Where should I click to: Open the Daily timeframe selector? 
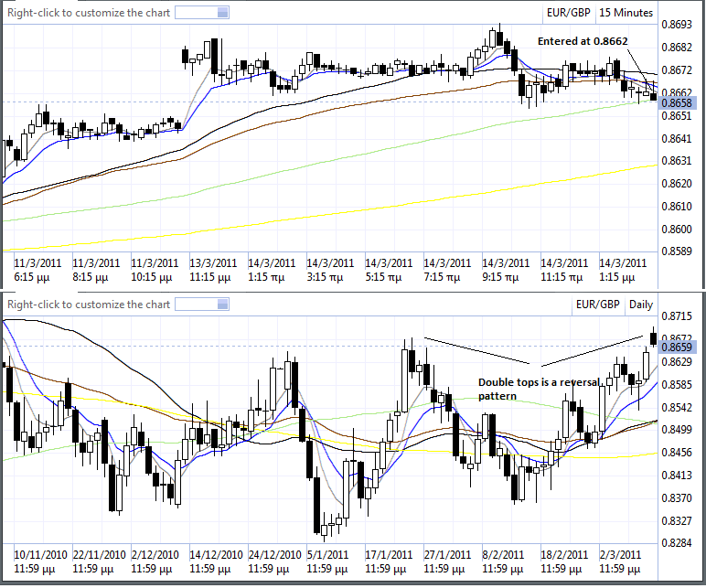tap(641, 305)
